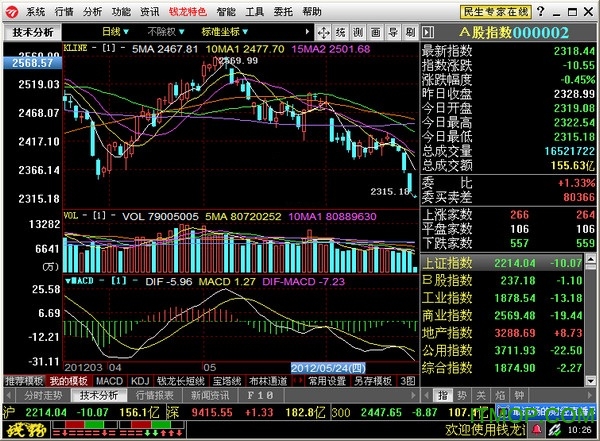Click the 2012/05/24 date marker on timeline
Screen dimensions: 600x441
tap(322, 367)
